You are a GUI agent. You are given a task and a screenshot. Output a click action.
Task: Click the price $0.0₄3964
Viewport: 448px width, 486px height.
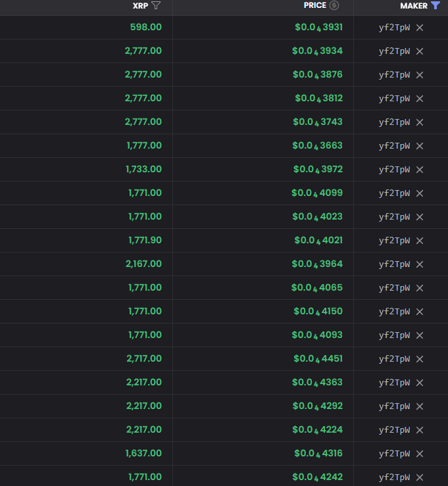[x=317, y=264]
